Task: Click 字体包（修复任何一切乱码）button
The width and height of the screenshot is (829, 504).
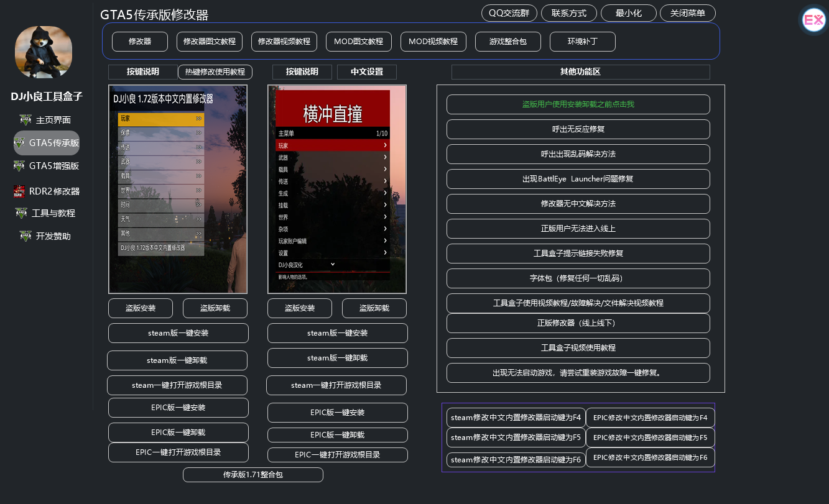Action: coord(578,278)
